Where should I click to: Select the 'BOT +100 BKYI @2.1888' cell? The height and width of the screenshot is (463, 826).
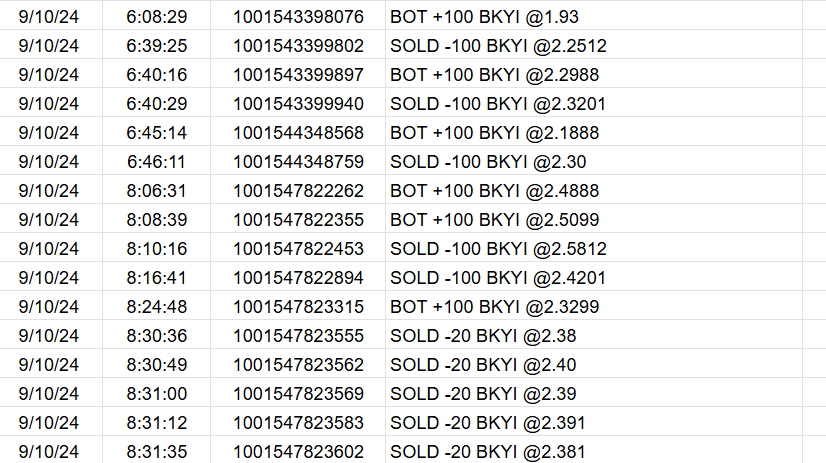[x=494, y=133]
